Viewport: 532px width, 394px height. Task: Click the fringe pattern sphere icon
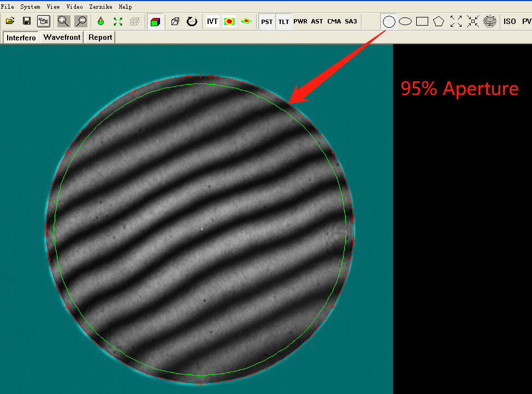pos(489,21)
